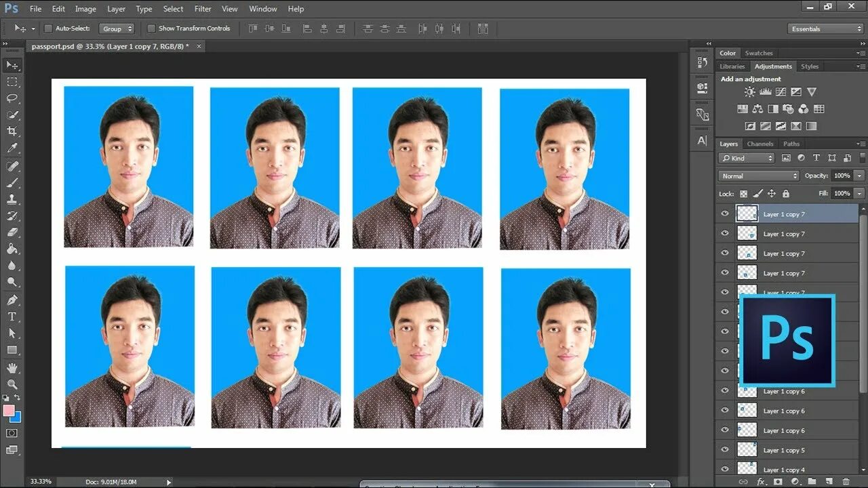Hide the selected Layer 1 copy 7
The width and height of the screenshot is (868, 488).
(725, 214)
